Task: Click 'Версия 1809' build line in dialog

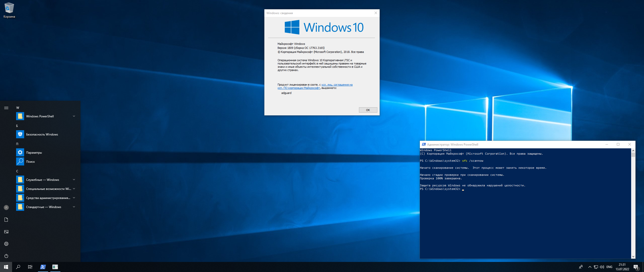Action: (301, 48)
